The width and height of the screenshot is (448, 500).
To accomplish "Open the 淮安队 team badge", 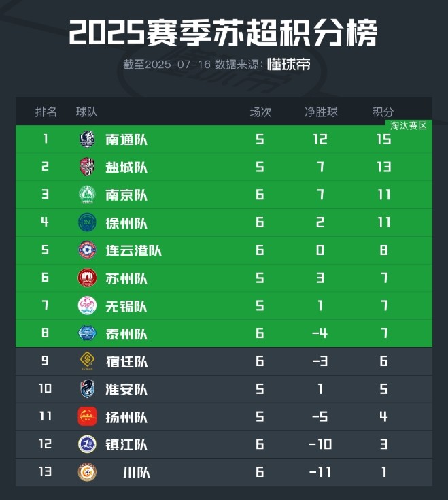I will tap(88, 389).
